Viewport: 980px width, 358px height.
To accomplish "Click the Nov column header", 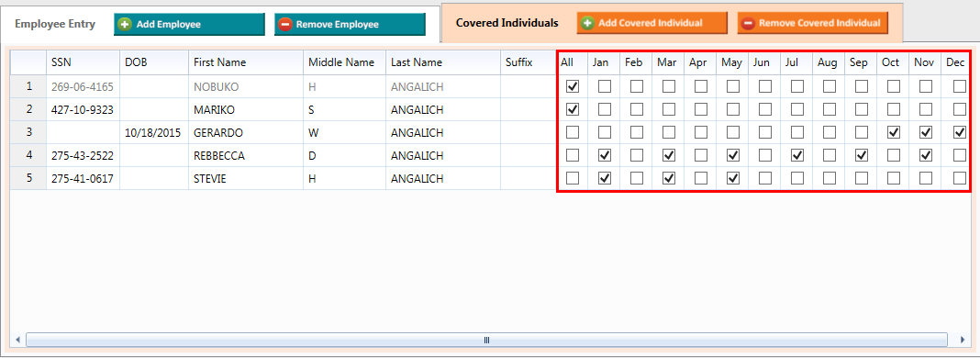I will (924, 62).
